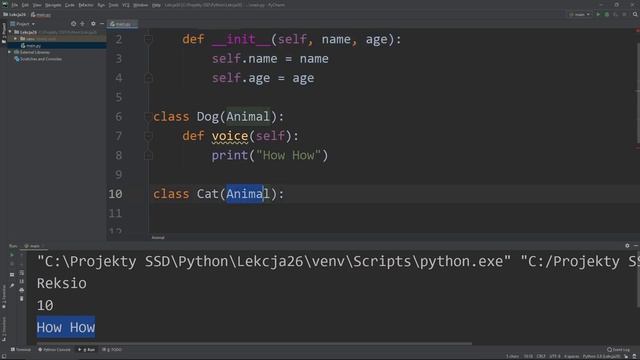This screenshot has width=640, height=360.
Task: Open the Project view dropdown
Action: tap(23, 24)
